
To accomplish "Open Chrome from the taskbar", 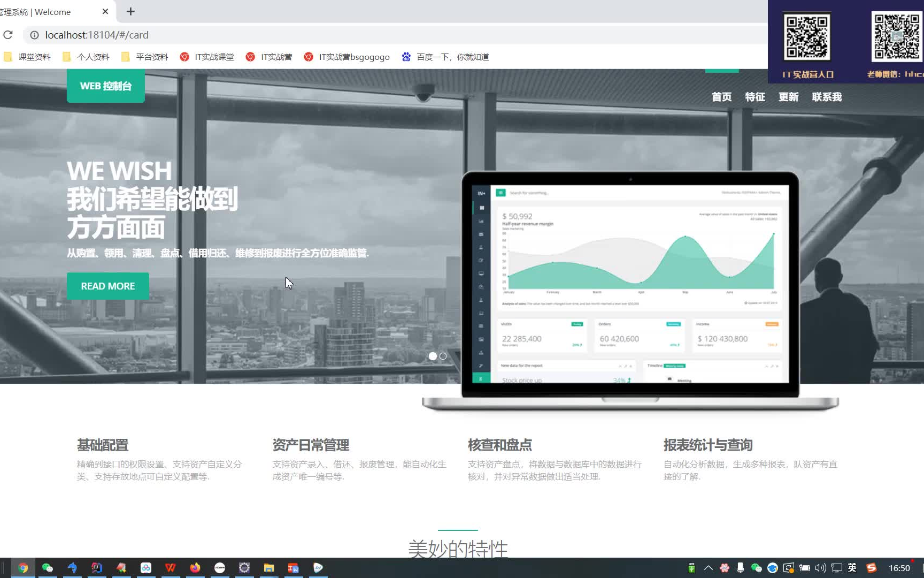I will [x=23, y=568].
